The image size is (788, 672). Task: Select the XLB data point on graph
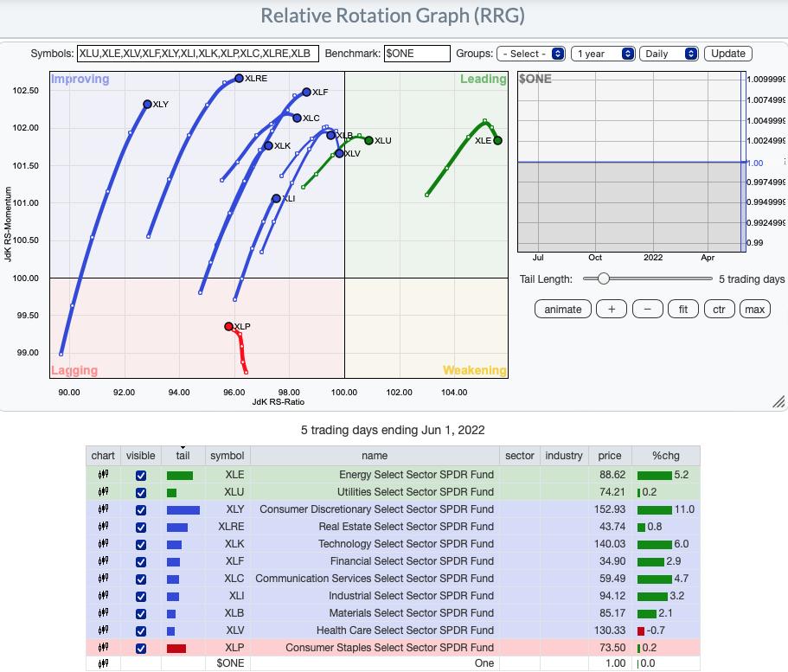[330, 135]
